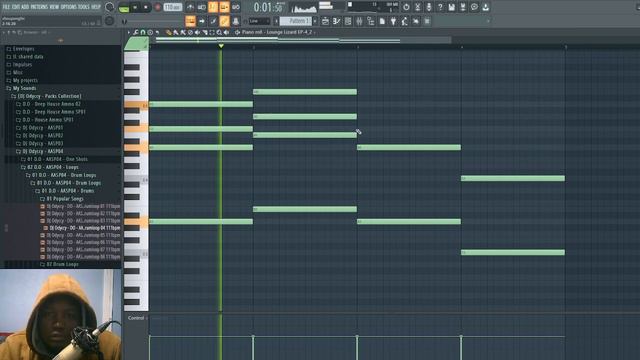Open the Line snap selector dropdown

259,21
